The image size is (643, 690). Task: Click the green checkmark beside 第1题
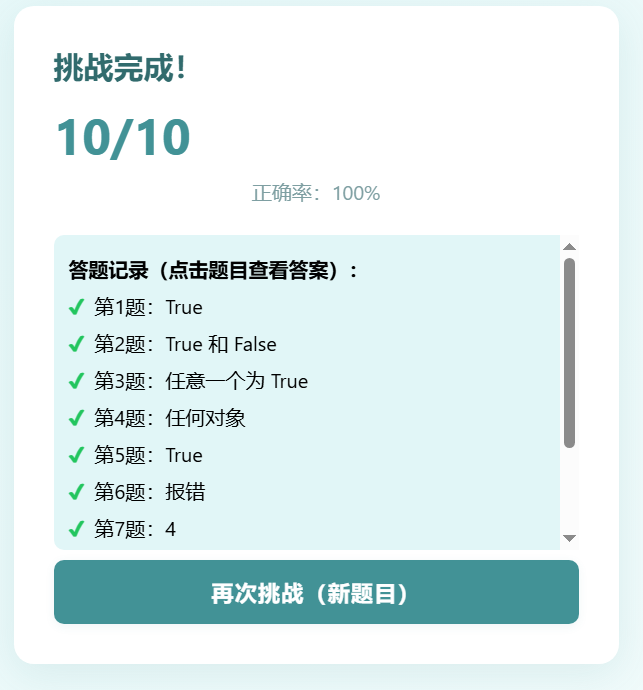76,308
